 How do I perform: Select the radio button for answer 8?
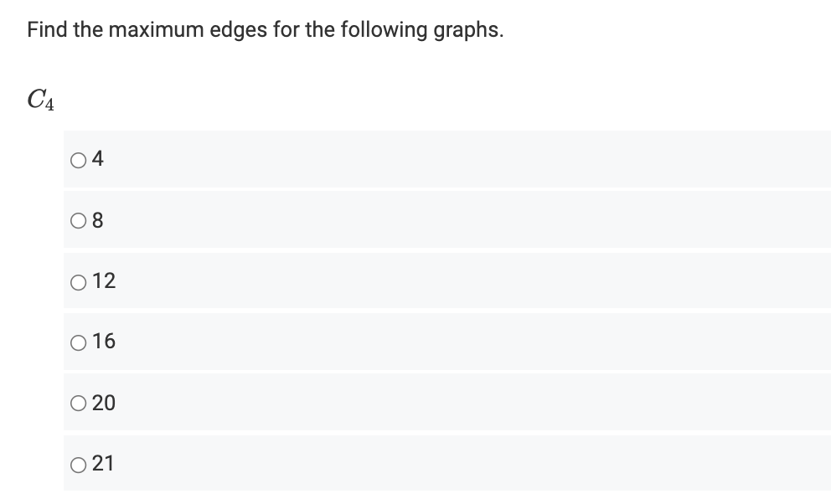coord(79,219)
